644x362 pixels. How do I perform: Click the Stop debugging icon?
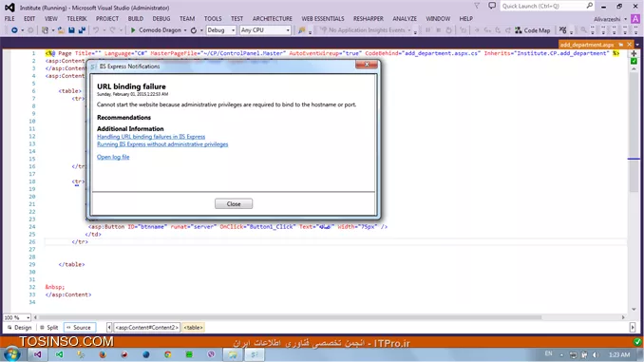pyautogui.click(x=438, y=30)
